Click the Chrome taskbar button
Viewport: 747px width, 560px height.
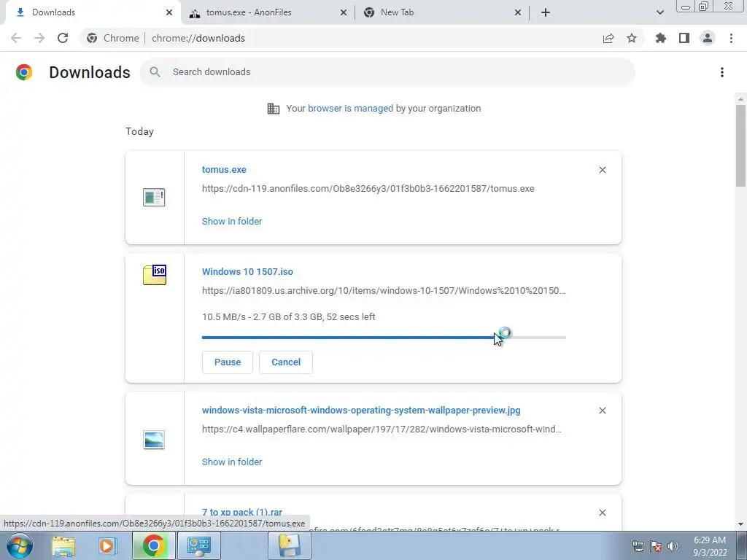coord(153,545)
